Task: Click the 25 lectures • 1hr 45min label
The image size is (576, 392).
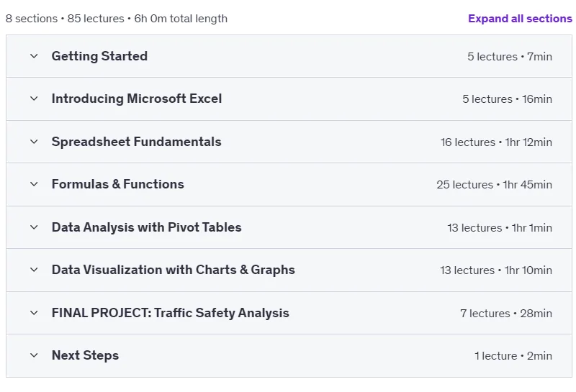Action: pyautogui.click(x=494, y=185)
